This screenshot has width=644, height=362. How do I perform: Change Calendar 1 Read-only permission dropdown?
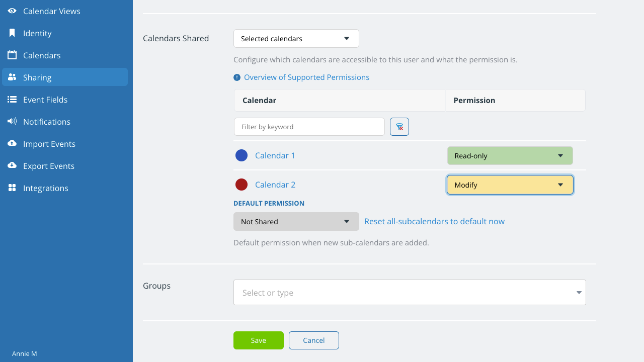[x=510, y=156]
